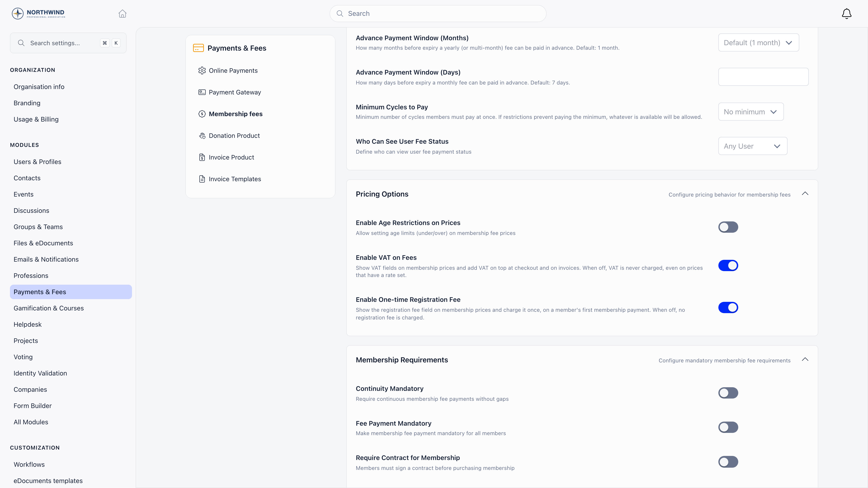The height and width of the screenshot is (488, 868).
Task: Open Who Can See User Fee Status dropdown
Action: click(x=753, y=146)
